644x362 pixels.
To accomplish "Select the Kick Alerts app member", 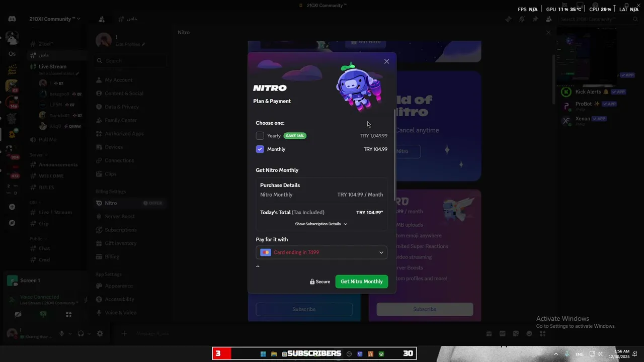I will click(x=593, y=92).
